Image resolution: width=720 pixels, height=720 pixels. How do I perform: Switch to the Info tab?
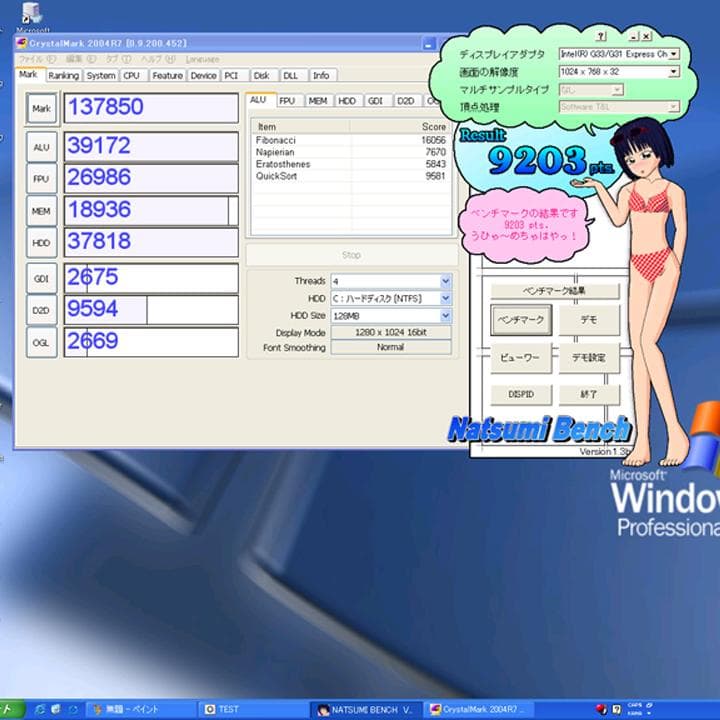click(x=321, y=75)
